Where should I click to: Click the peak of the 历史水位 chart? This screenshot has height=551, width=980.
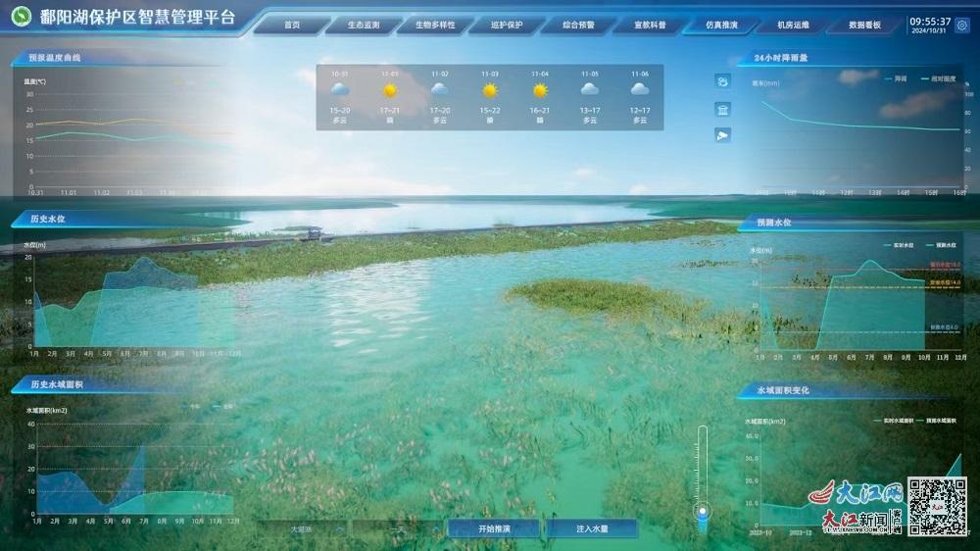tap(144, 258)
